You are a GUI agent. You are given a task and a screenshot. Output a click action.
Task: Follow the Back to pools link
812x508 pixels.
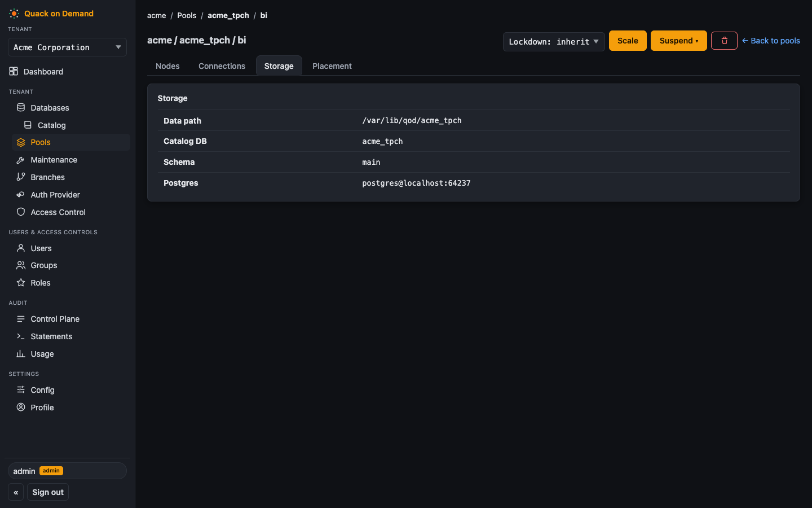771,41
